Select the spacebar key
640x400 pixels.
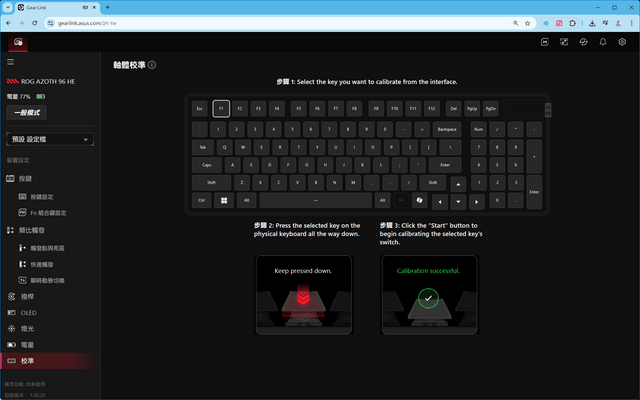[316, 200]
